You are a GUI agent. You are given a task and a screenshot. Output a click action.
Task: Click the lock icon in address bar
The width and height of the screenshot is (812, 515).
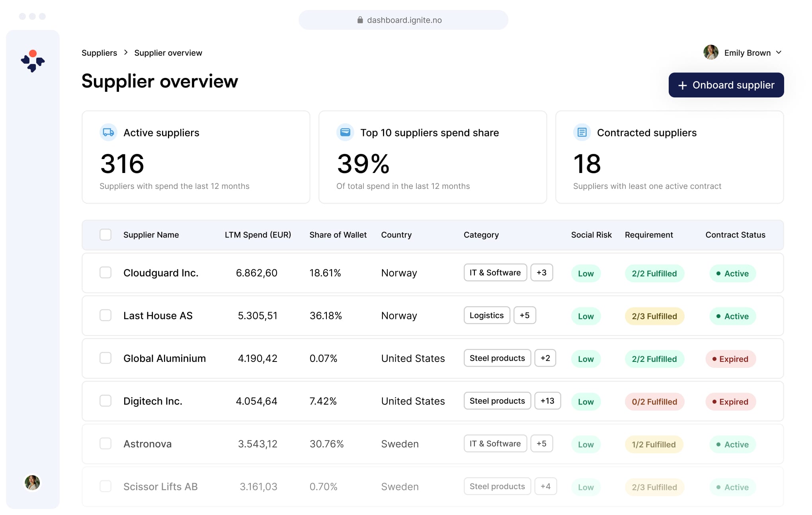pyautogui.click(x=360, y=20)
